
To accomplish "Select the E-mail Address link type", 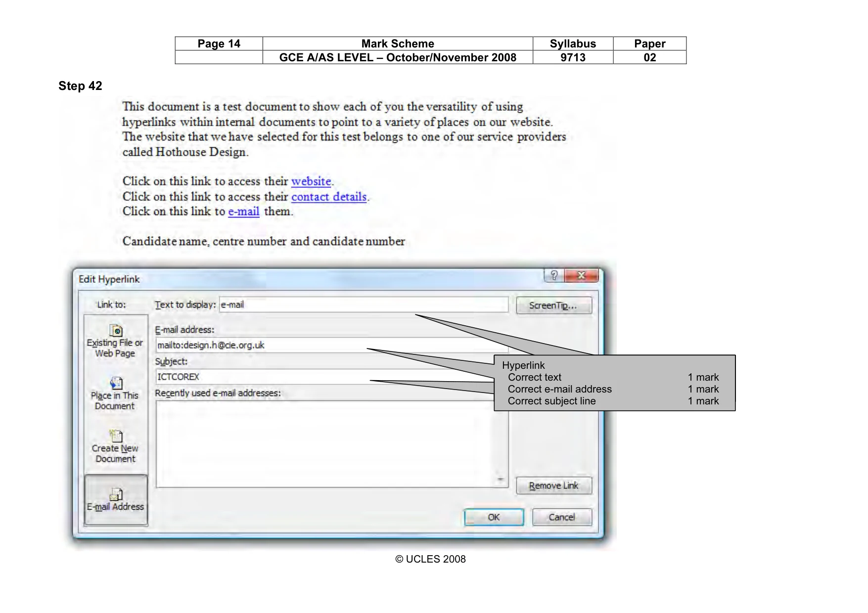I will (116, 500).
